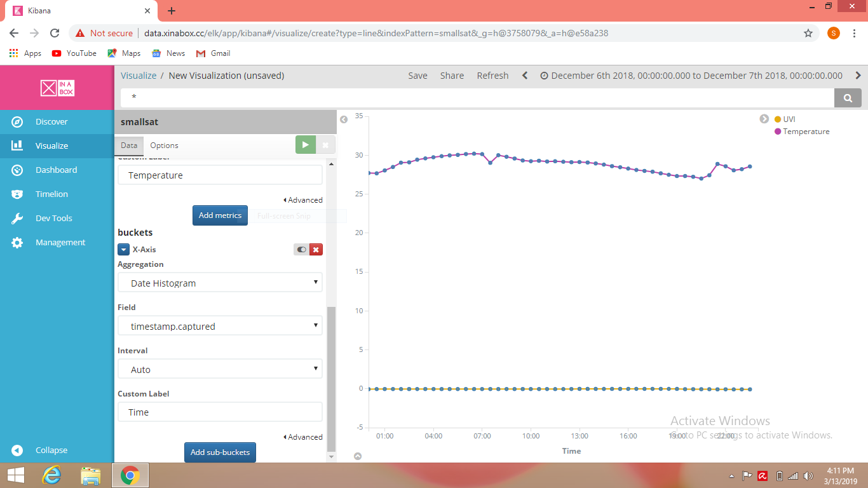Open the YouTube bookmark
Screen dimensions: 868x488
pos(74,53)
